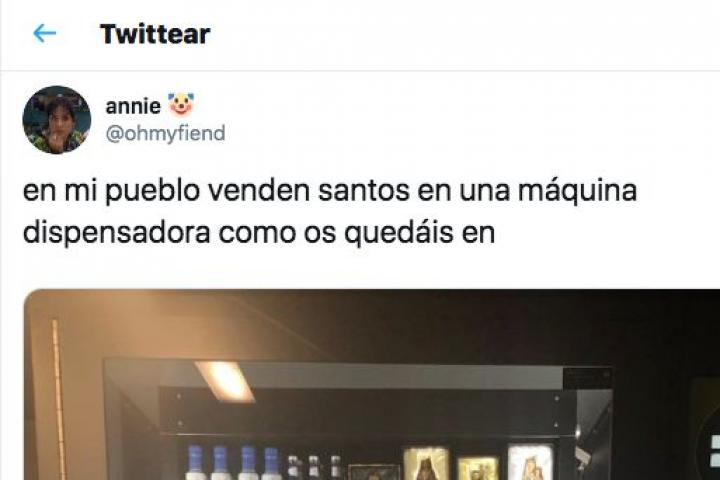Click the white saint box in photo

pyautogui.click(x=530, y=462)
